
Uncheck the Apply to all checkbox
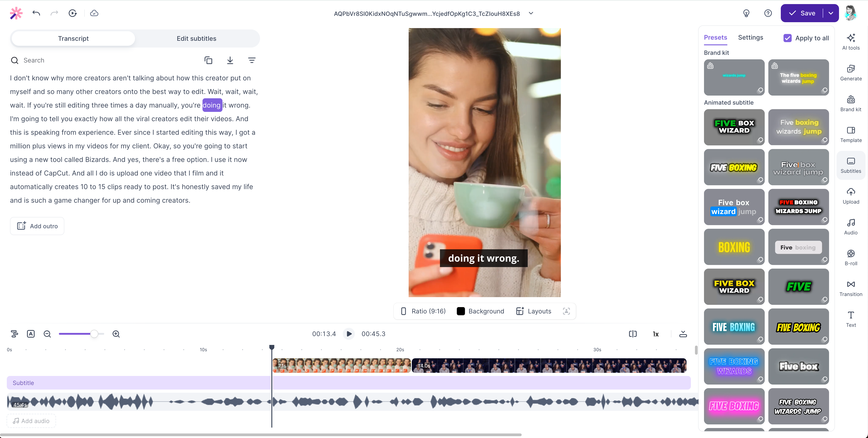[x=787, y=38]
